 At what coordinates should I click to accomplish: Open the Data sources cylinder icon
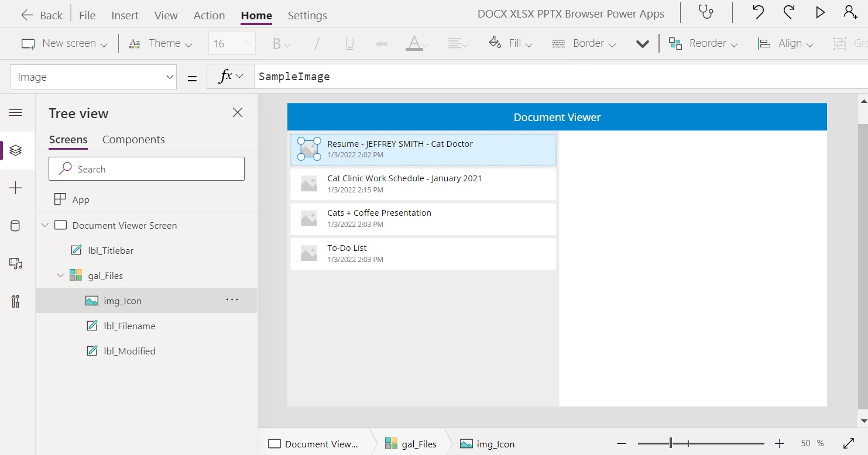pos(16,225)
